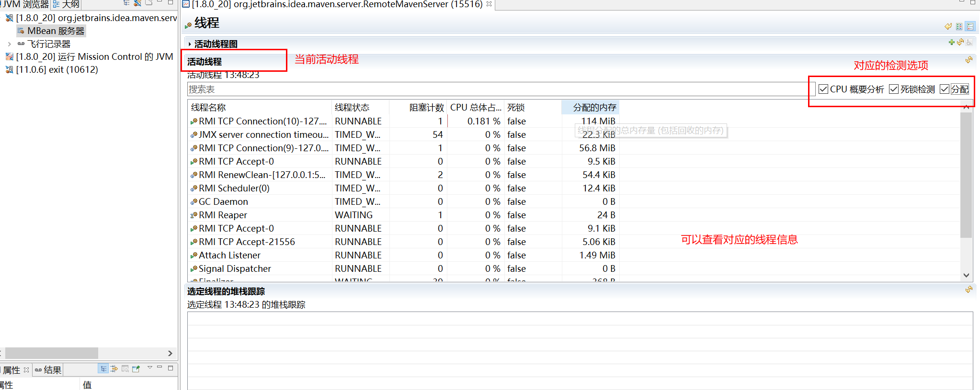Click thread icon of RMI Reaper row
The image size is (980, 390).
click(x=194, y=215)
